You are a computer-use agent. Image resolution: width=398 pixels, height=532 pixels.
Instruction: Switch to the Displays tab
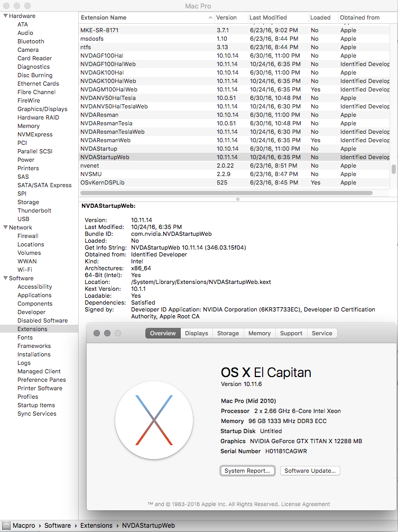click(x=197, y=333)
